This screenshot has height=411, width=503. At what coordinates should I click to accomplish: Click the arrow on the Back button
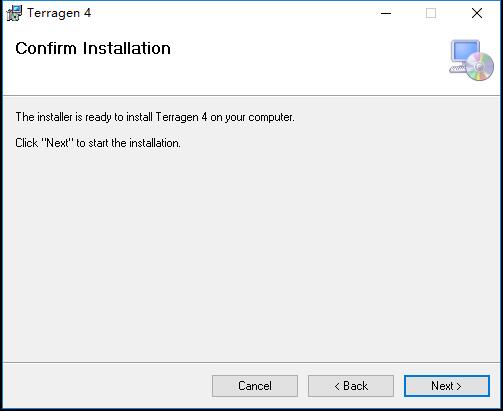[337, 386]
